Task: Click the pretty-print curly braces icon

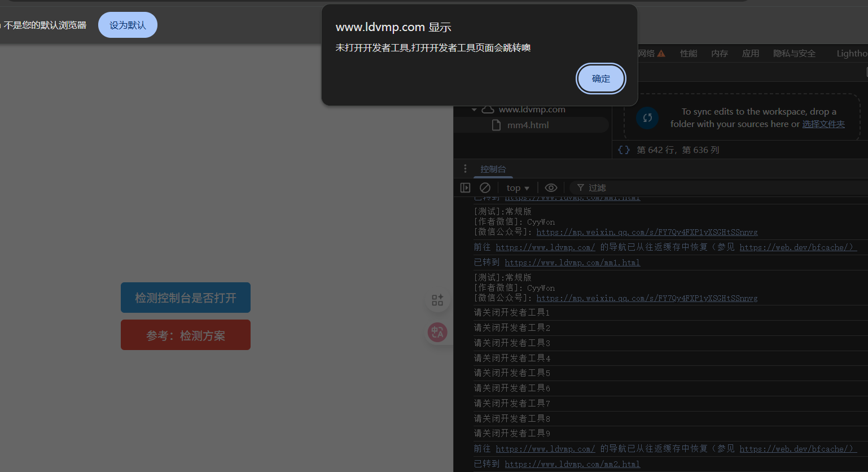Action: [x=624, y=150]
